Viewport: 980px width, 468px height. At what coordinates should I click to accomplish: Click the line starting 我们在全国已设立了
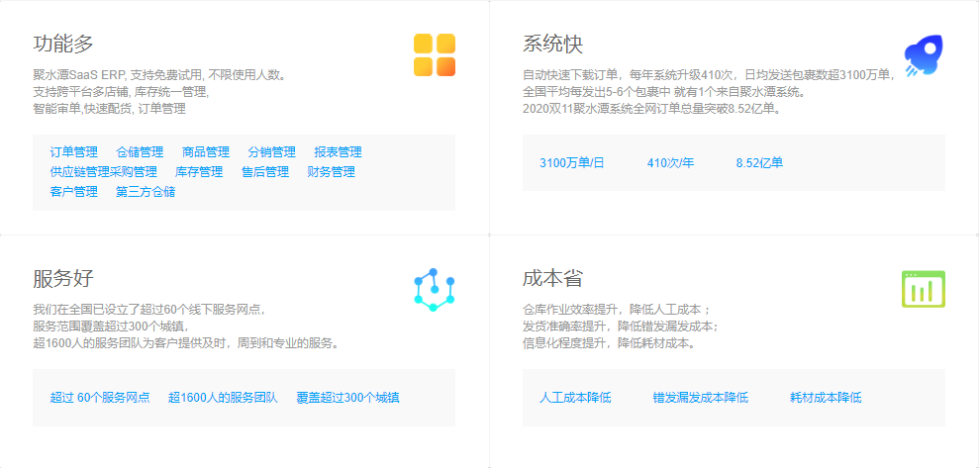[x=150, y=310]
